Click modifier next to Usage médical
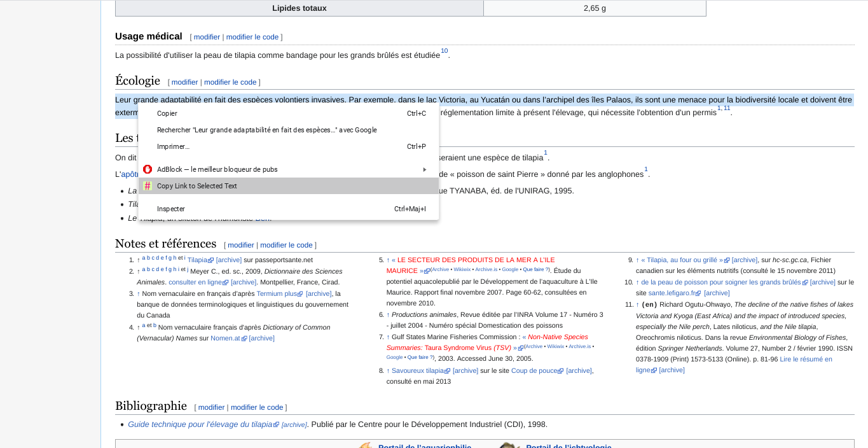The width and height of the screenshot is (868, 448). pos(207,37)
